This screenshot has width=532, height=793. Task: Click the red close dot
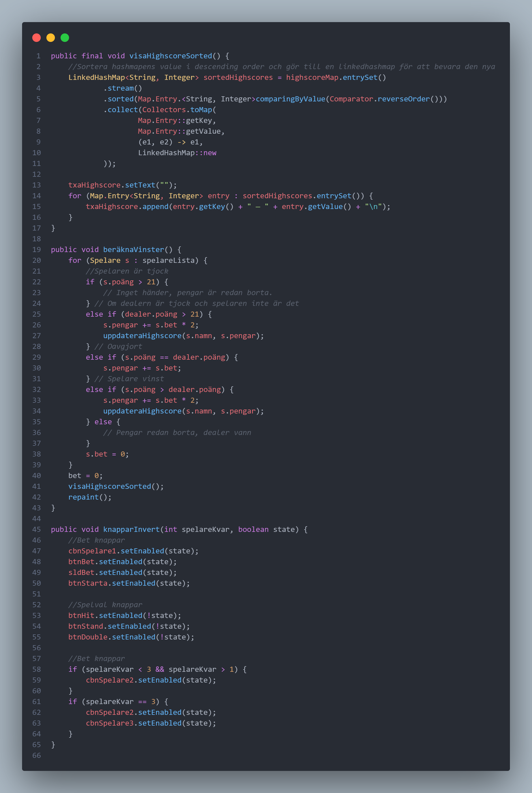pos(36,38)
